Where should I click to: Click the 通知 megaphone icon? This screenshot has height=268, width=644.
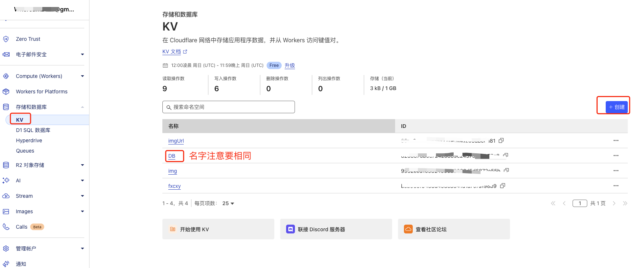click(x=6, y=264)
